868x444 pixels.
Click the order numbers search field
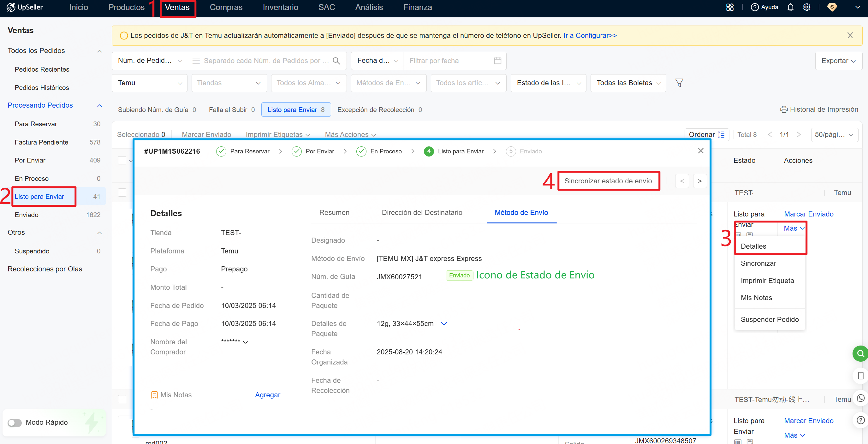pos(266,61)
